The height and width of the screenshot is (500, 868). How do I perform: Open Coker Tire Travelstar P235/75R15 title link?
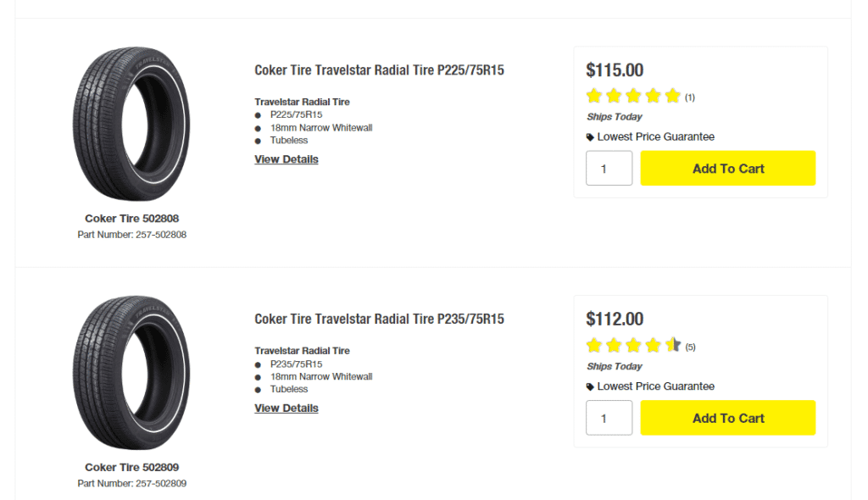click(x=379, y=319)
